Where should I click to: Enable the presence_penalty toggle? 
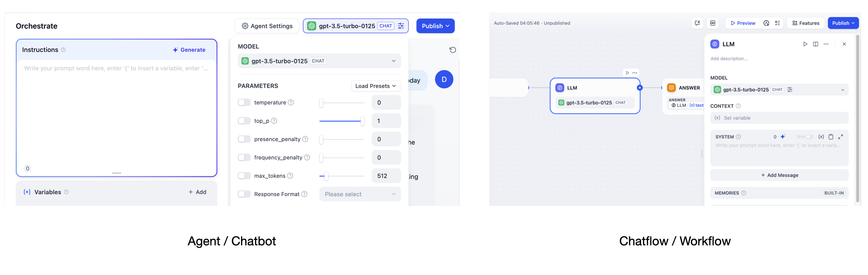click(x=244, y=139)
